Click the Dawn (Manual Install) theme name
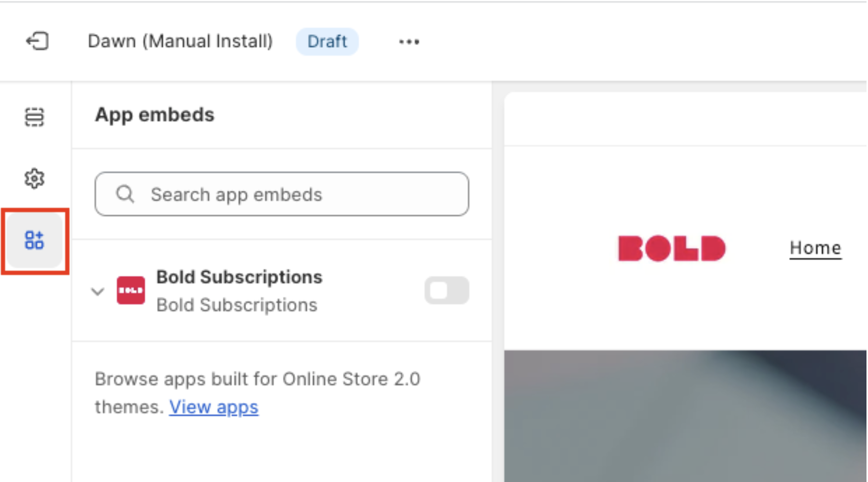 [x=180, y=41]
